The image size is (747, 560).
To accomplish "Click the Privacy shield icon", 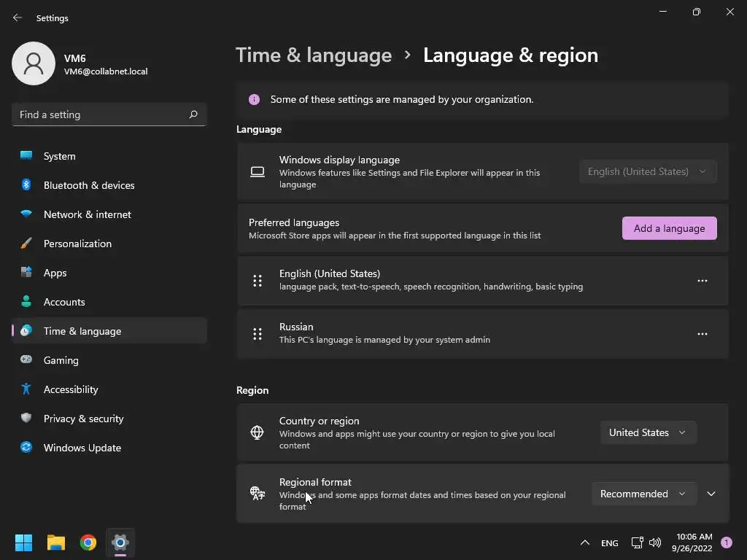I will [x=26, y=418].
